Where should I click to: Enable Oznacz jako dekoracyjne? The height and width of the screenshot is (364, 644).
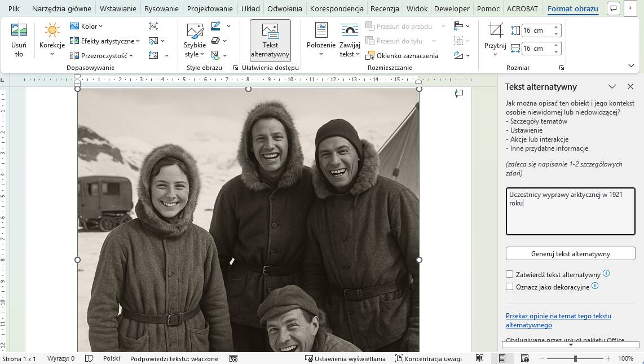[x=510, y=287]
